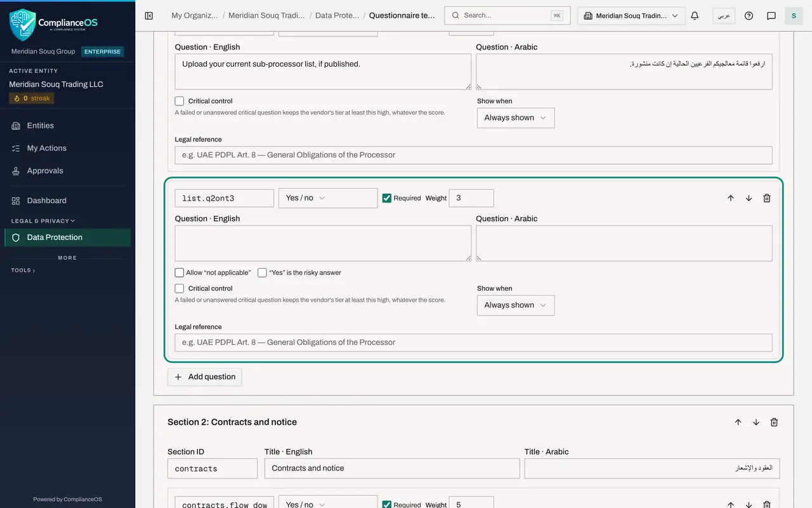This screenshot has height=508, width=812.
Task: Open the help question-mark icon
Action: pos(749,16)
